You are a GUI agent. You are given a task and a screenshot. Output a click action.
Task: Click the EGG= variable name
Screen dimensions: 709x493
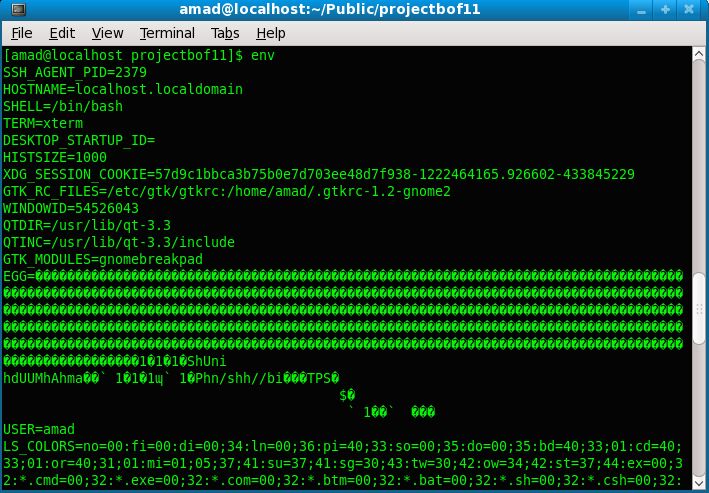pyautogui.click(x=19, y=276)
